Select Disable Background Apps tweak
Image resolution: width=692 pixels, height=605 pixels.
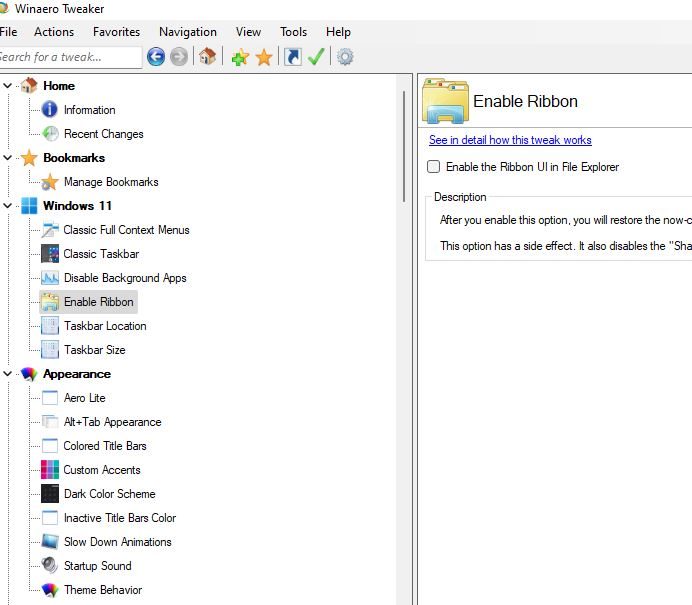click(125, 278)
